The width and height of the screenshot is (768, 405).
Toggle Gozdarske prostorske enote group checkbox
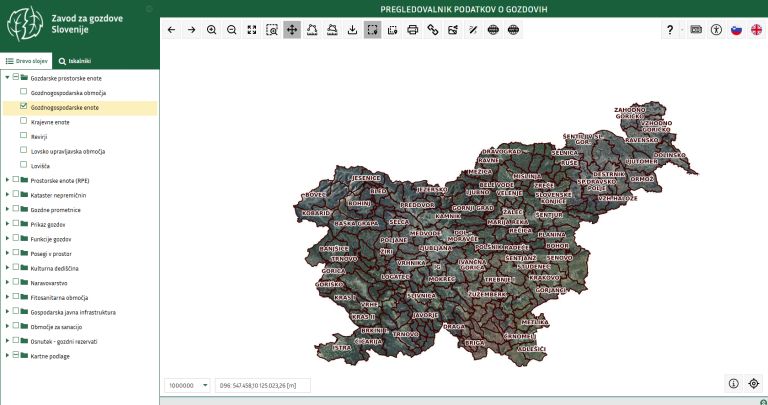click(x=16, y=77)
